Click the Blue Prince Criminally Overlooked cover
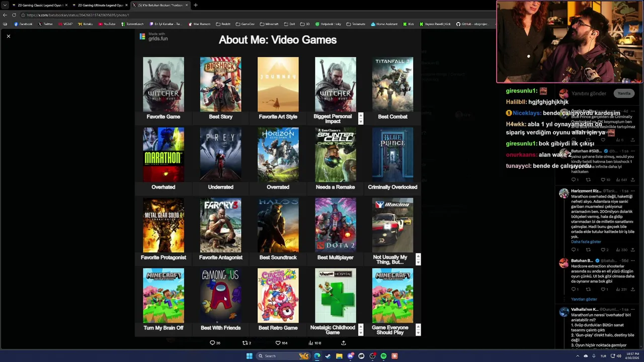Viewport: 644px width, 362px height. (393, 155)
